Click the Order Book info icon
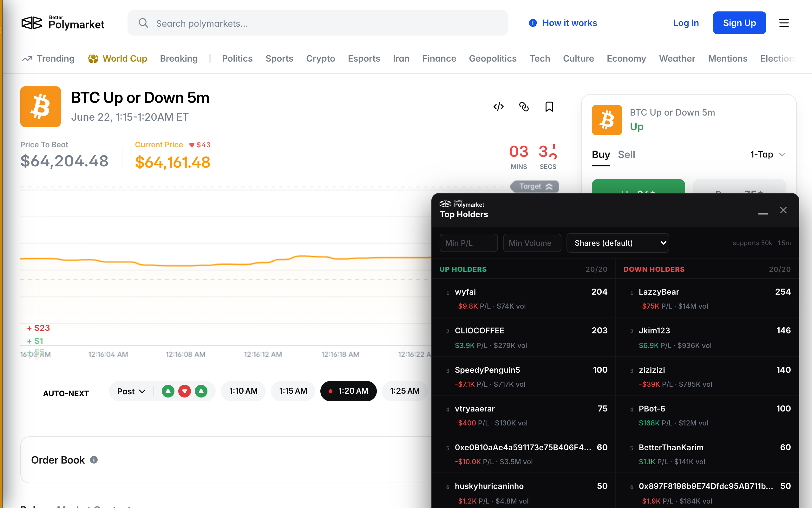This screenshot has width=812, height=508. 94,460
